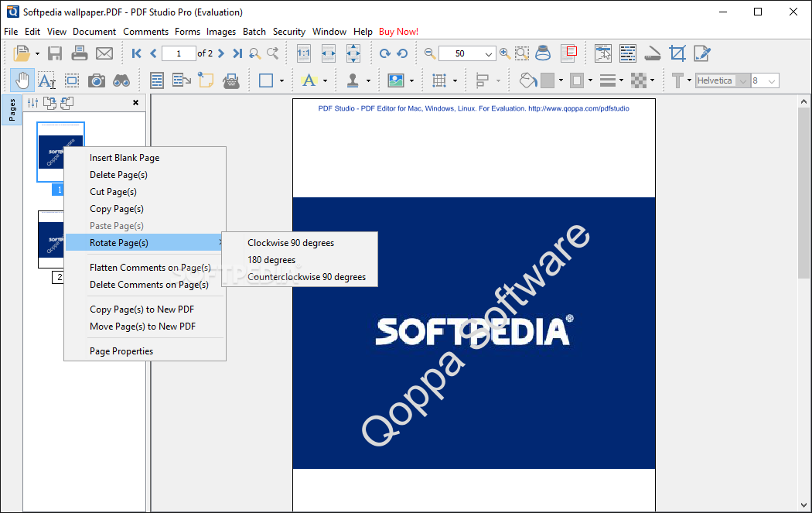Click the vertical scrollbar thumb
Viewport: 812px width, 513px height.
(x=803, y=193)
